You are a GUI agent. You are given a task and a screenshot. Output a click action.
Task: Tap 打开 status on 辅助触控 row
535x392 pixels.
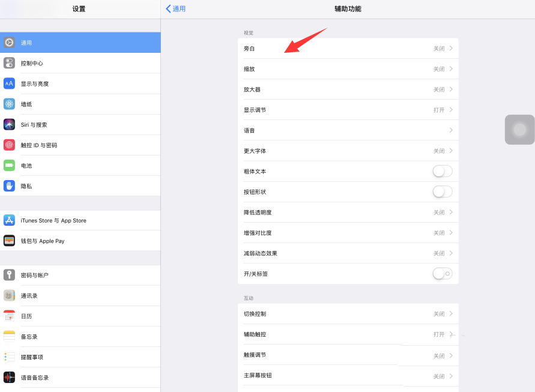(x=439, y=334)
